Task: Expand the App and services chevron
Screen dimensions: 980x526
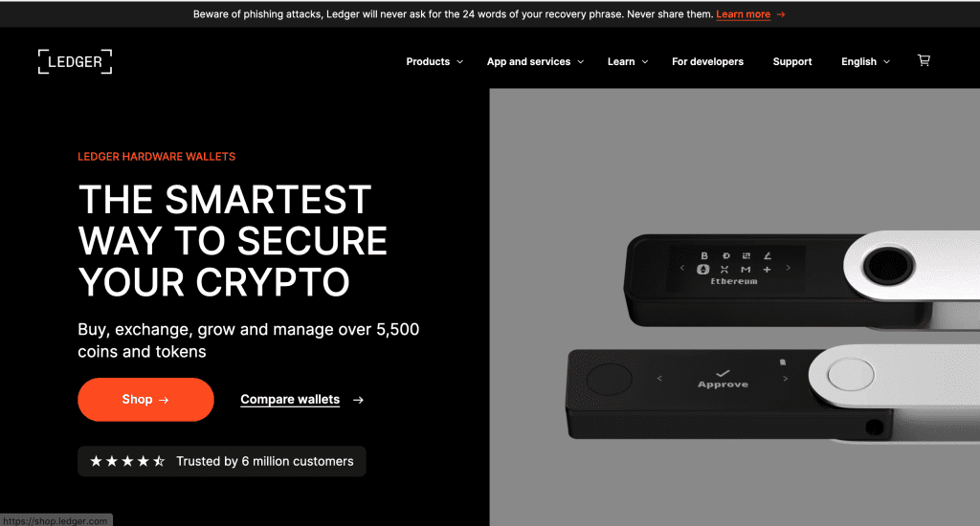Action: tap(581, 62)
